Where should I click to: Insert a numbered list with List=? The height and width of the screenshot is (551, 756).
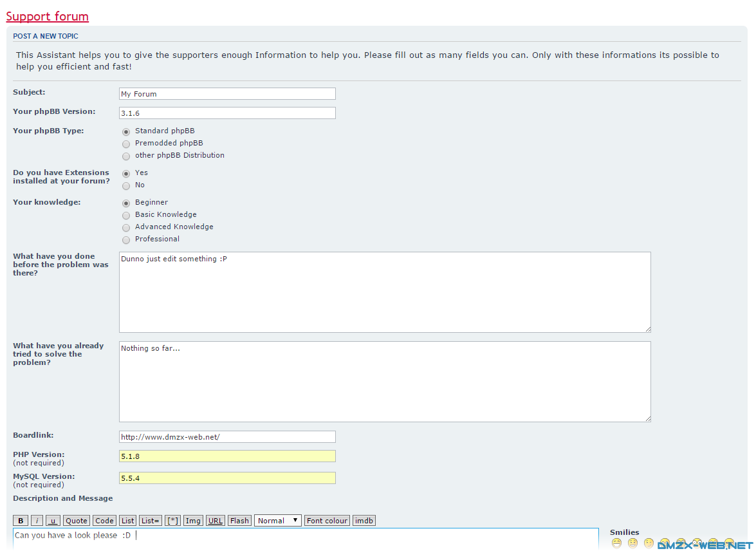click(150, 520)
